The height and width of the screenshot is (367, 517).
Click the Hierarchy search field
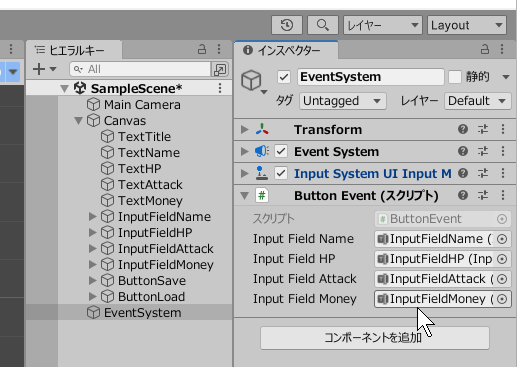[140, 69]
